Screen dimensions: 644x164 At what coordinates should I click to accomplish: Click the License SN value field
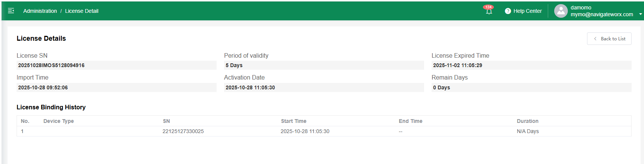tap(116, 65)
